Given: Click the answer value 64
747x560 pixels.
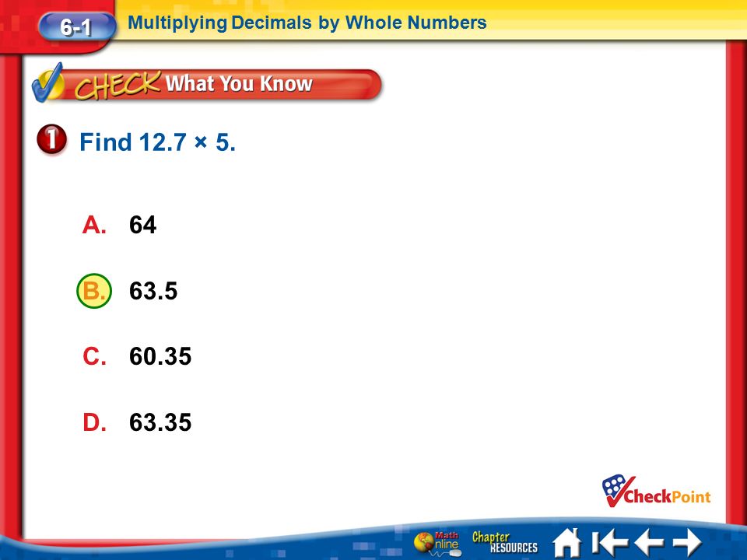Looking at the screenshot, I should [x=142, y=225].
